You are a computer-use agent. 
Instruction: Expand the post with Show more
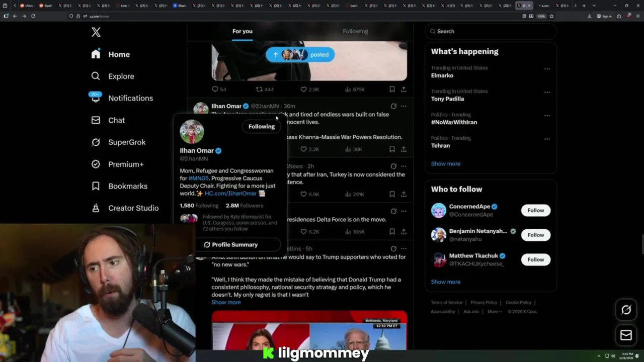click(226, 302)
